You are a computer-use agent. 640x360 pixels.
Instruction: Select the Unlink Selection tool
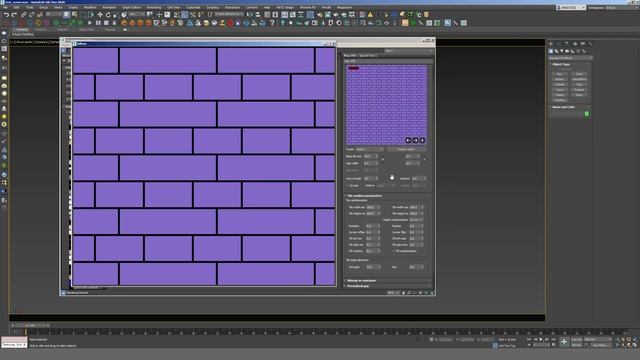(x=31, y=15)
